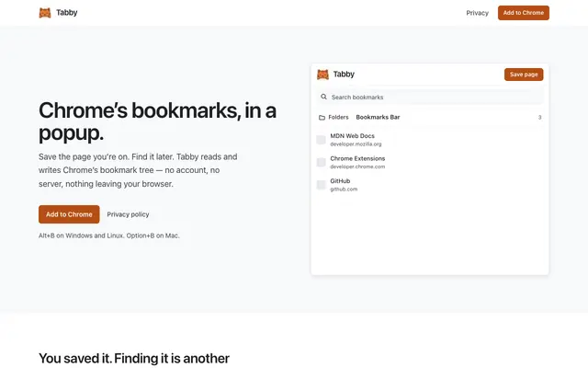
Task: Click the Alt+B keyboard shortcut hint text
Action: point(109,236)
